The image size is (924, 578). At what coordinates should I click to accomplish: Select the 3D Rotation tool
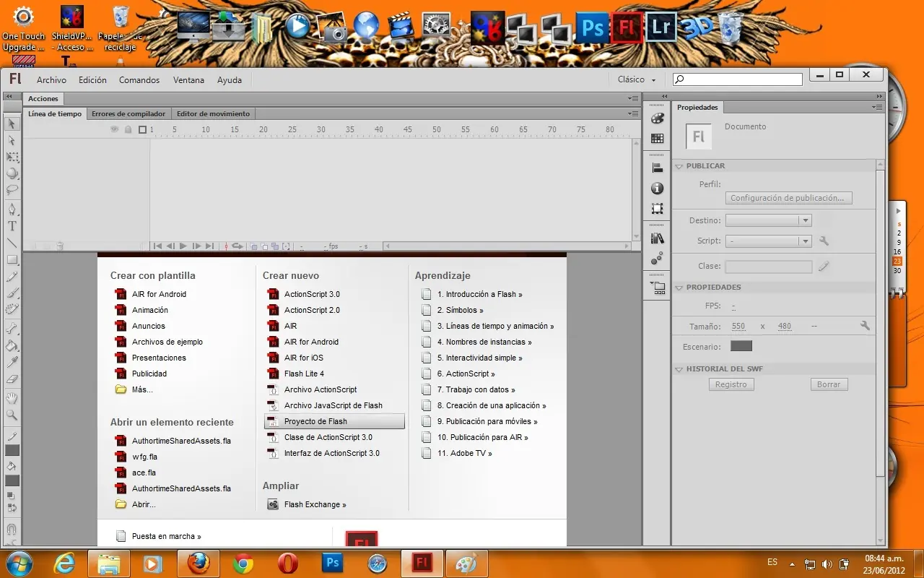tap(12, 173)
